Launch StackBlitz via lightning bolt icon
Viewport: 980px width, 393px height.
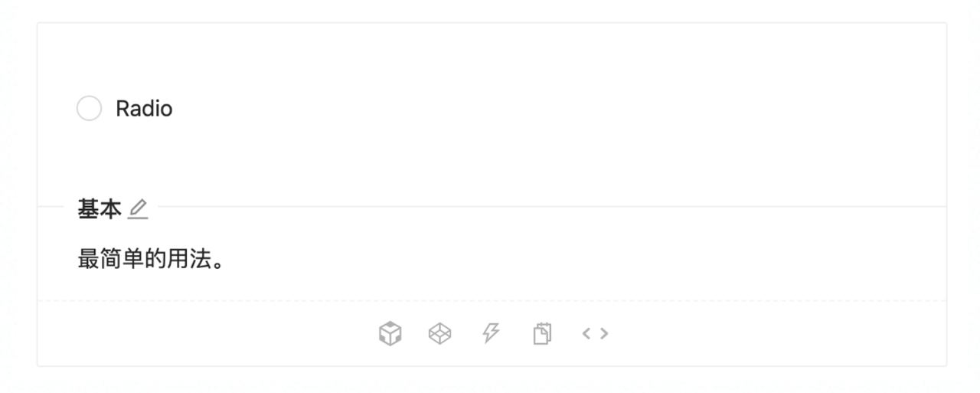point(490,333)
